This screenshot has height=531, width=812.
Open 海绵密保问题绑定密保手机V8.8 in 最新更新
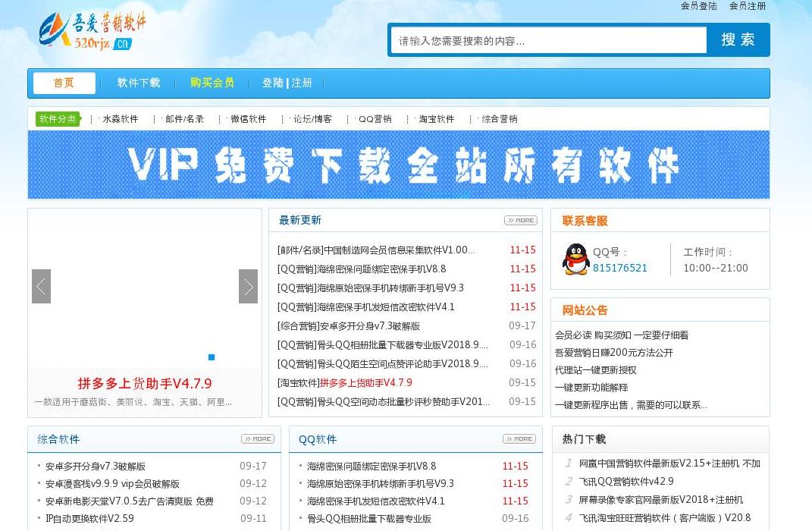click(362, 269)
